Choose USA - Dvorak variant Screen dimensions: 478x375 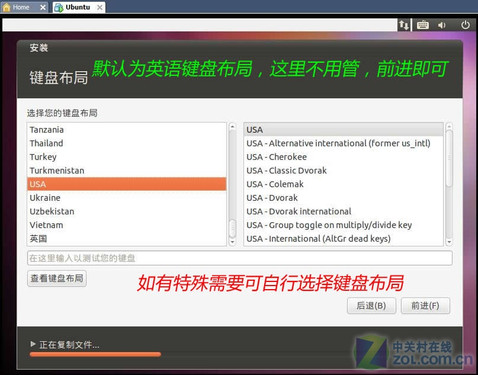(x=344, y=198)
